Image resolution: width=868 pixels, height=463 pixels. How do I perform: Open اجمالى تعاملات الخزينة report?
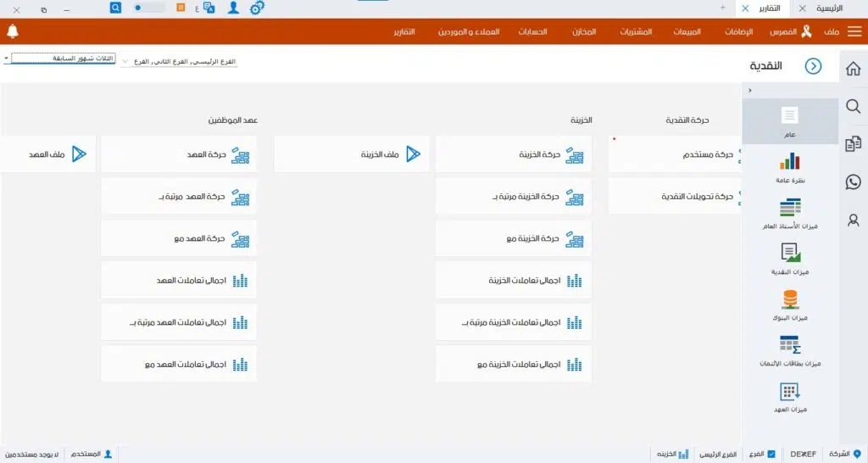tap(513, 280)
